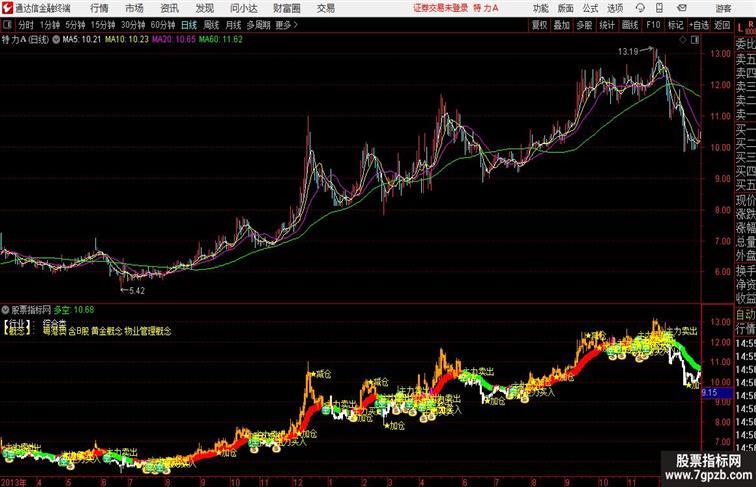Image resolution: width=756 pixels, height=487 pixels.
Task: Click the 证券交易未登录 status link
Action: (441, 8)
